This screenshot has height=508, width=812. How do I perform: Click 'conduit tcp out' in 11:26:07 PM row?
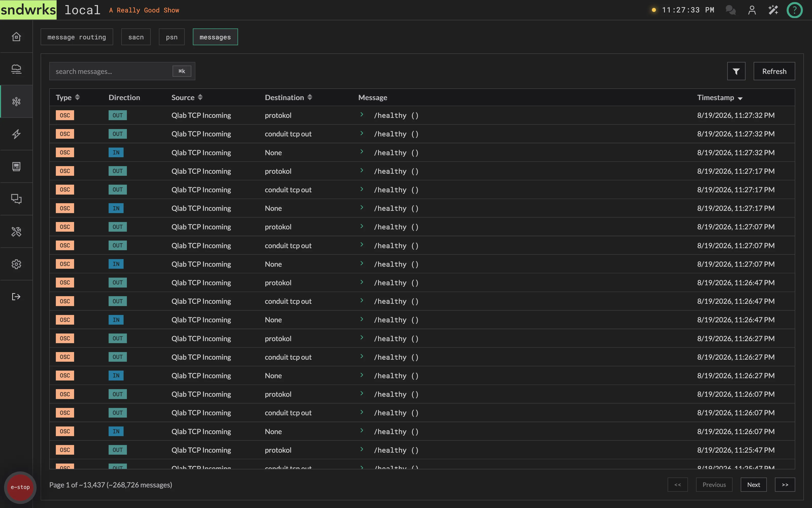tap(288, 412)
